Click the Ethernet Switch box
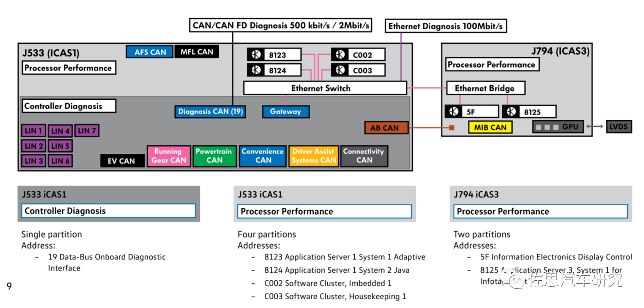 [325, 88]
